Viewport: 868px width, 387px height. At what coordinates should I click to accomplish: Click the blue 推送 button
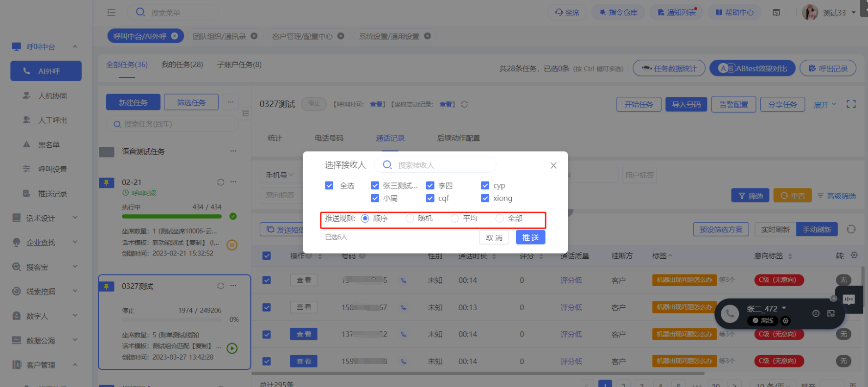point(530,238)
